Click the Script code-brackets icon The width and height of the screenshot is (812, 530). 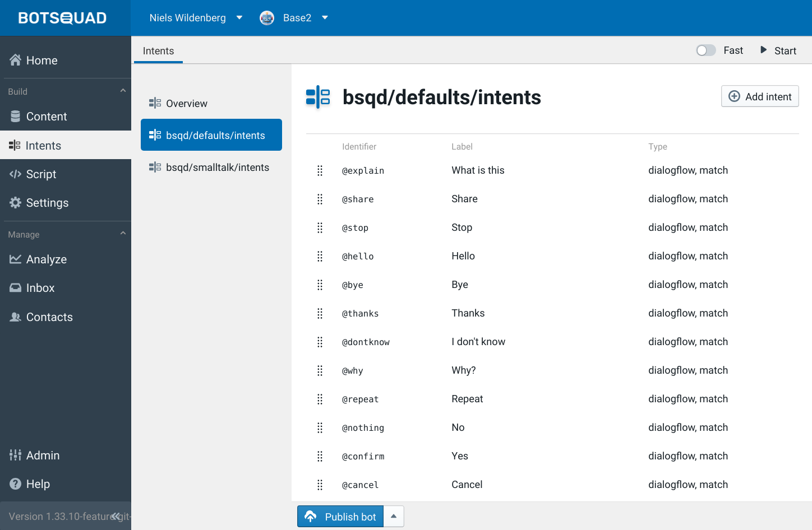15,174
